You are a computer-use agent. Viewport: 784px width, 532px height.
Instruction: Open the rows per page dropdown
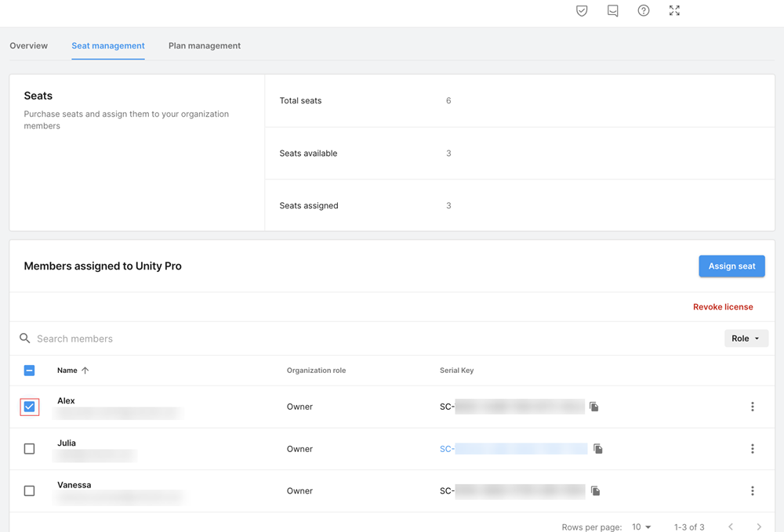click(x=641, y=527)
